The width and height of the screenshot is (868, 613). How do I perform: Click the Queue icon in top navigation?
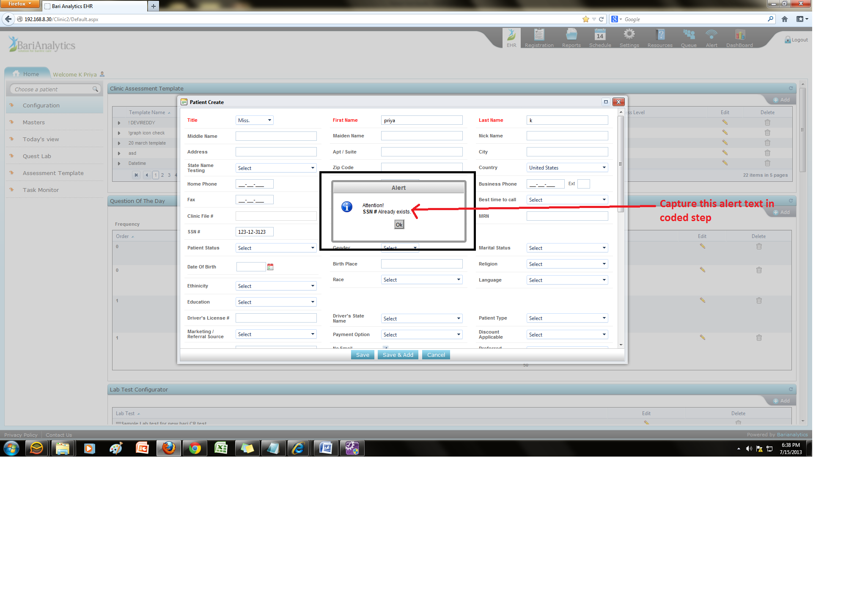click(x=688, y=35)
